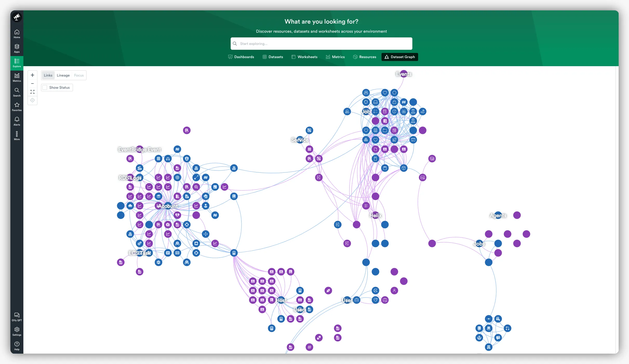Select the ECS Task node

(140, 253)
